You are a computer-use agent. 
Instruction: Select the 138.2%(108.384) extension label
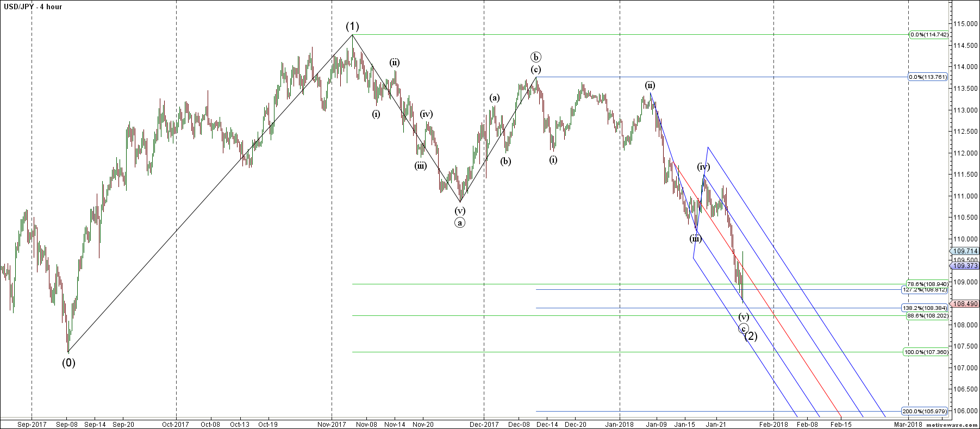point(926,308)
